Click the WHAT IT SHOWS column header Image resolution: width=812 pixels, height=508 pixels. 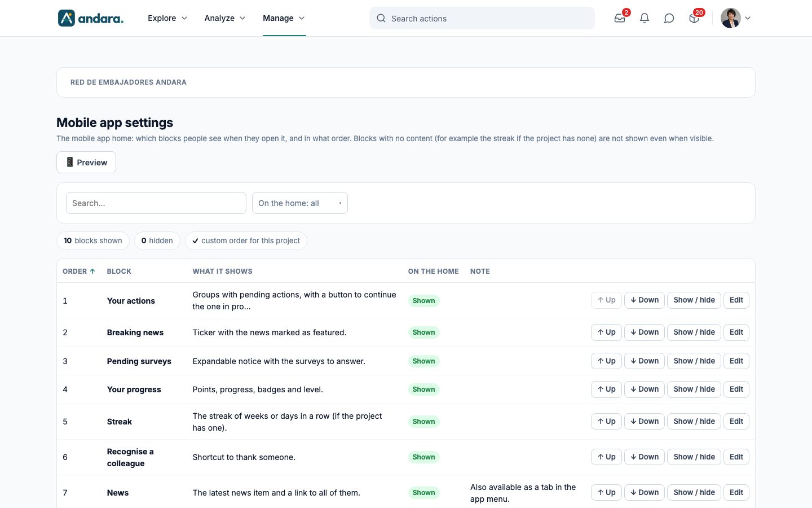click(x=223, y=271)
